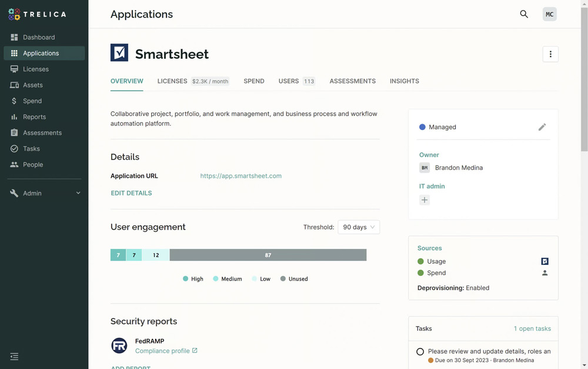Click the FedRAMP logo icon

click(x=119, y=345)
